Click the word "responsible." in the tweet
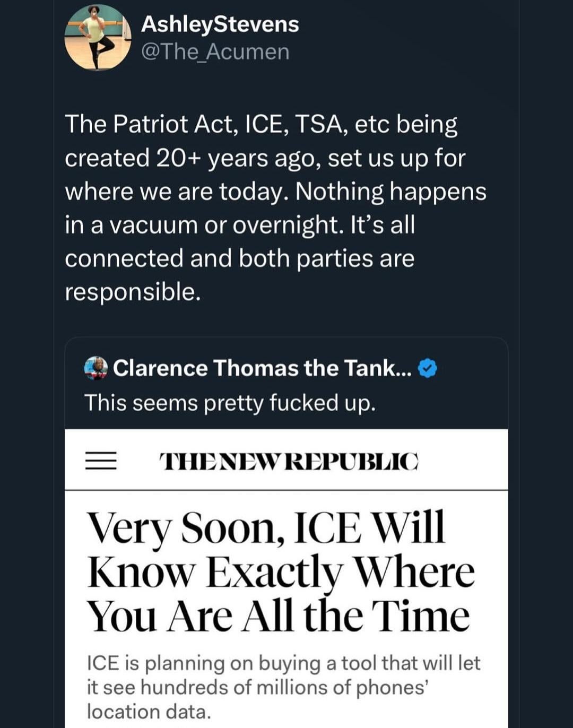573x728 pixels. [x=133, y=292]
